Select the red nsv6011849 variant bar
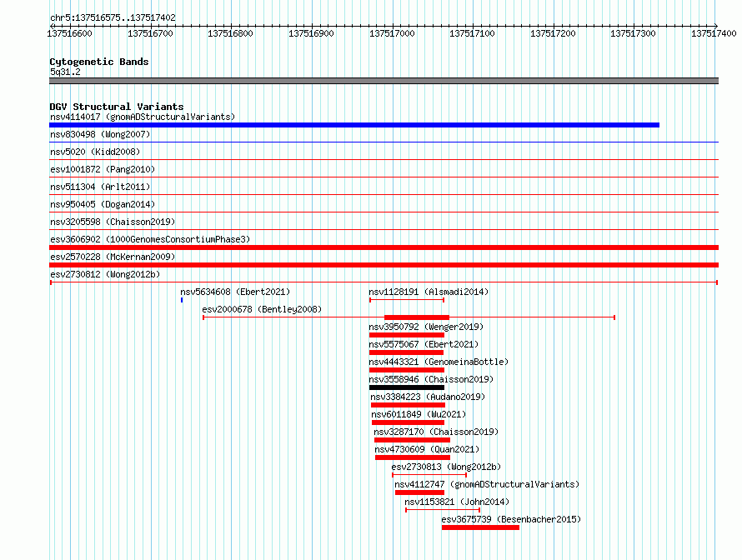Image resolution: width=742 pixels, height=560 pixels. pyautogui.click(x=409, y=422)
